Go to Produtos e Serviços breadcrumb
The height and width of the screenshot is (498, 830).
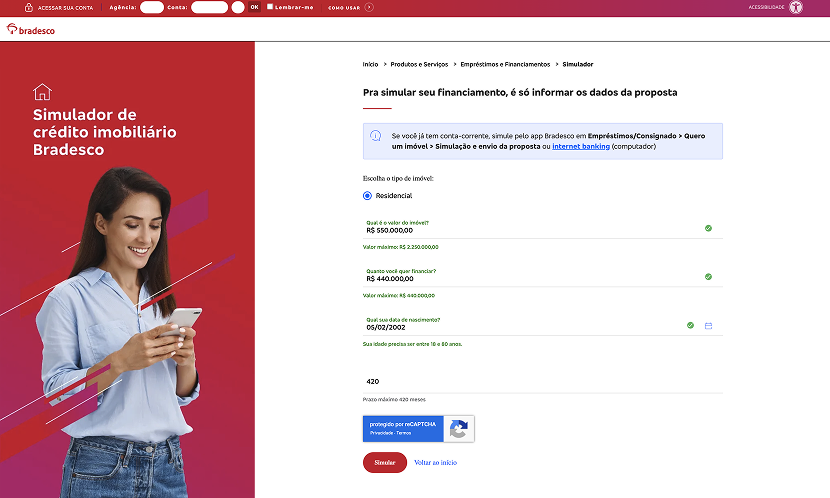[x=419, y=65]
